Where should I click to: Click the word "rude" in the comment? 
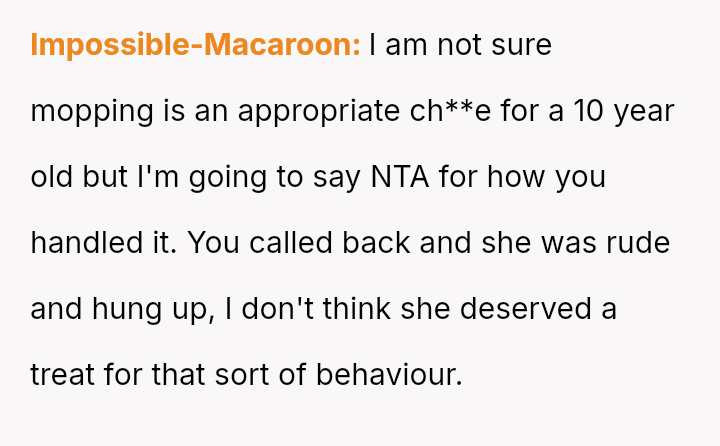point(638,243)
